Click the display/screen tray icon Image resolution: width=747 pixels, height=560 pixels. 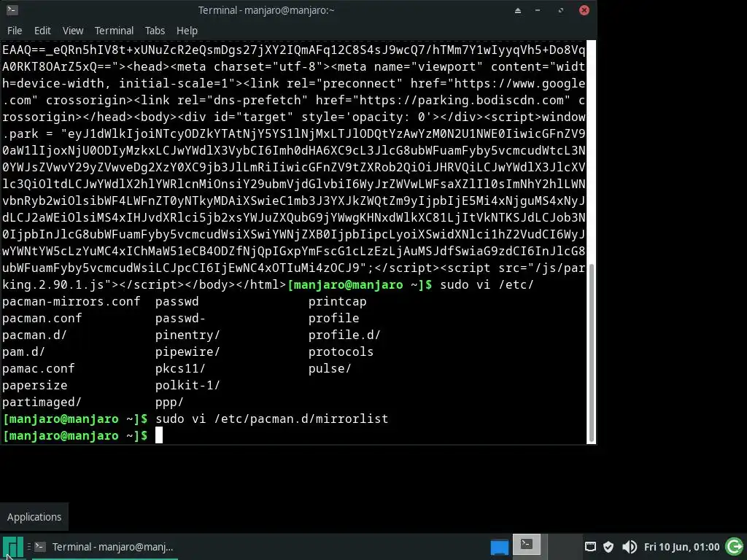[590, 547]
